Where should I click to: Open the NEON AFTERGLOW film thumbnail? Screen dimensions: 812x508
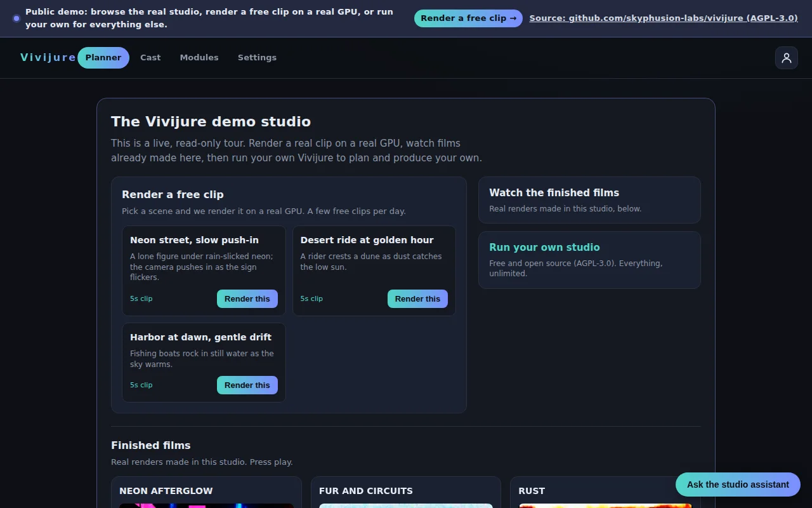206,506
